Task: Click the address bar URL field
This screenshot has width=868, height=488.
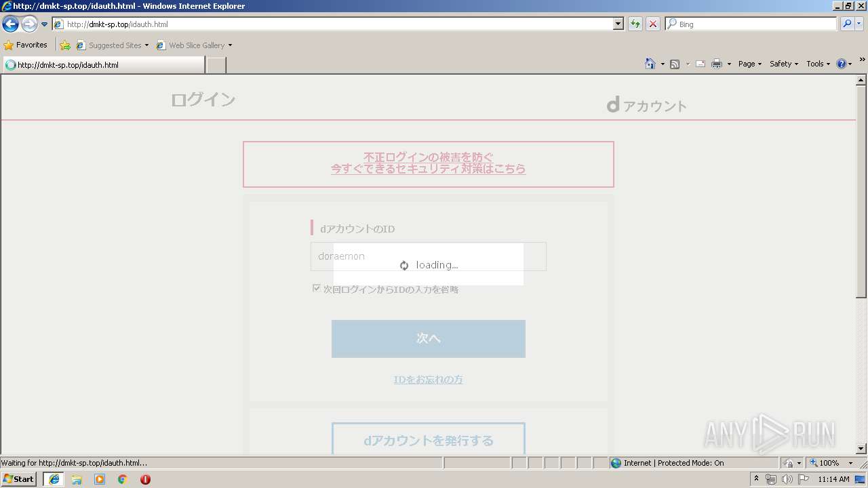Action: point(332,24)
